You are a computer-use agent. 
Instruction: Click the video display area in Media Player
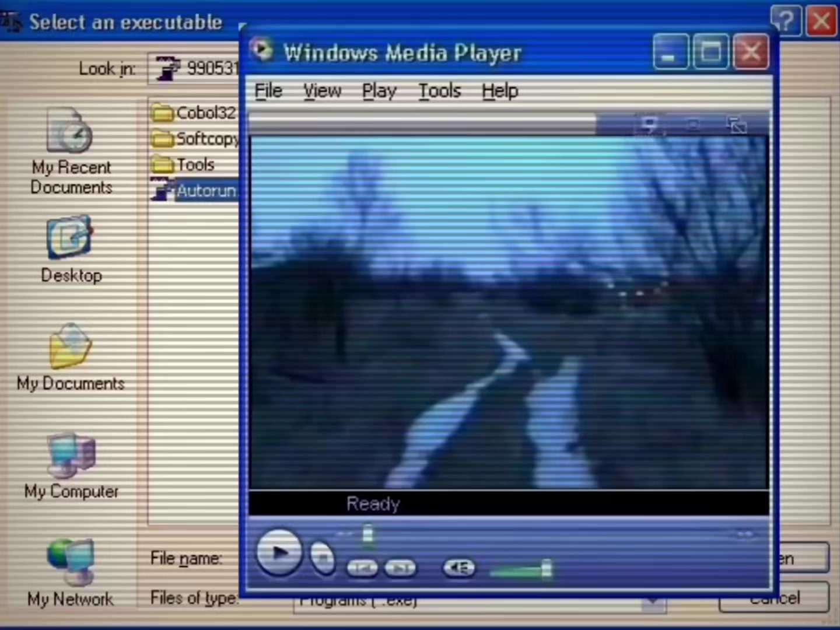509,313
